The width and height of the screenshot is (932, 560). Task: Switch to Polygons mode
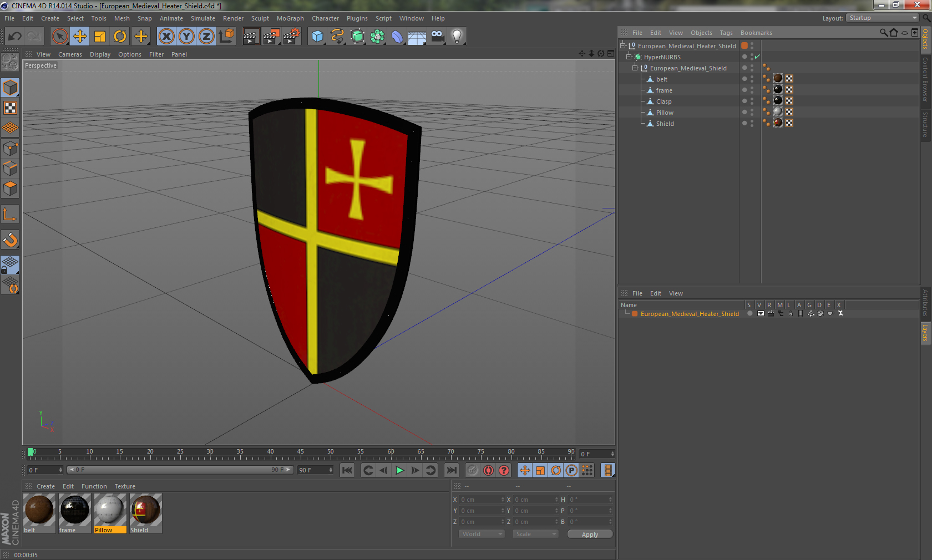click(x=10, y=189)
